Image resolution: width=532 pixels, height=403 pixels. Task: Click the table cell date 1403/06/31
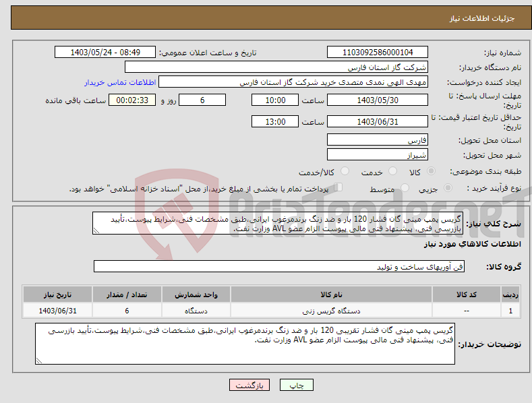pyautogui.click(x=58, y=311)
